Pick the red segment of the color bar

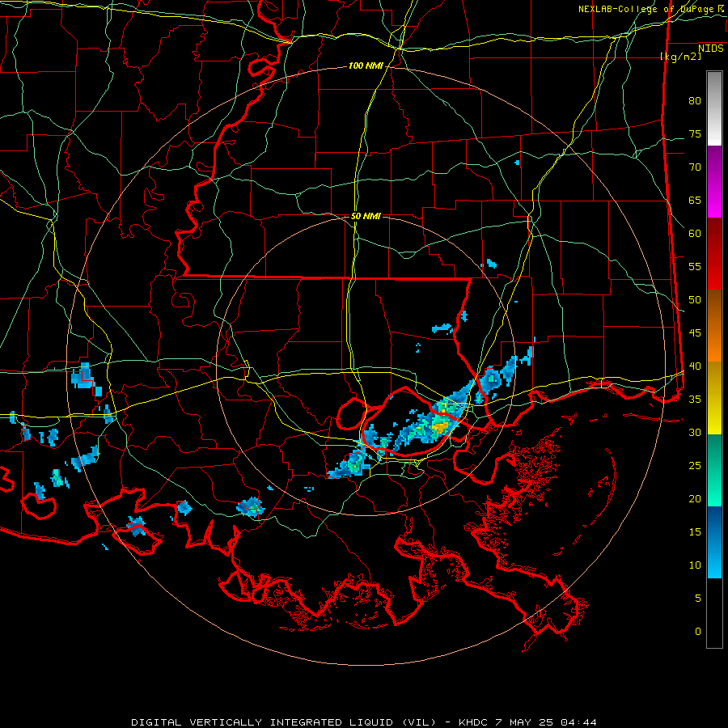[x=714, y=254]
